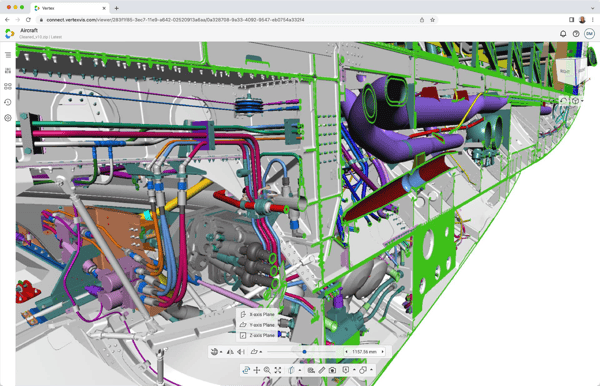Close the Vertex browser tab
The height and width of the screenshot is (386, 600).
pyautogui.click(x=104, y=8)
